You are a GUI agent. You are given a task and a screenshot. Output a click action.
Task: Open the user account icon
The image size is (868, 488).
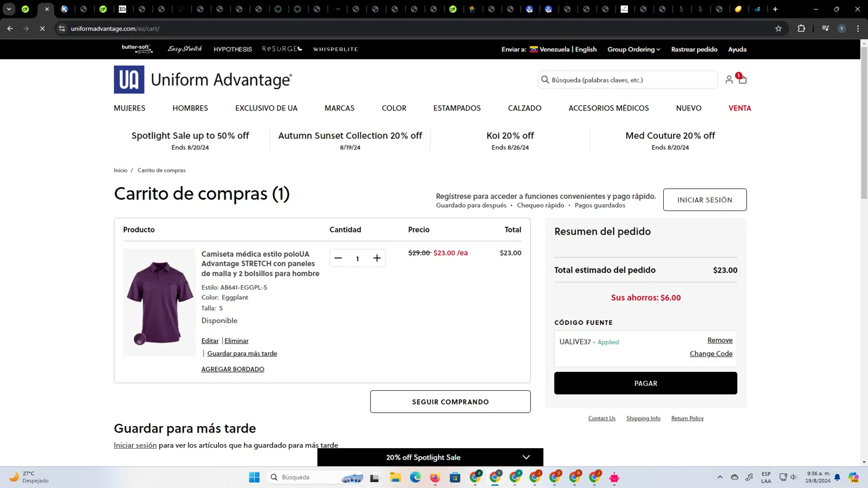729,80
